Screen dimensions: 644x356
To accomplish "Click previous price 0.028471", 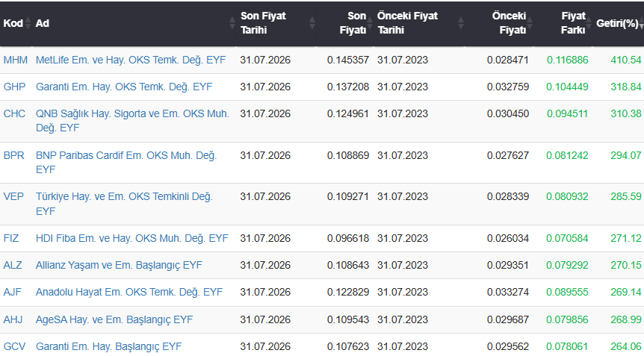I will [508, 60].
